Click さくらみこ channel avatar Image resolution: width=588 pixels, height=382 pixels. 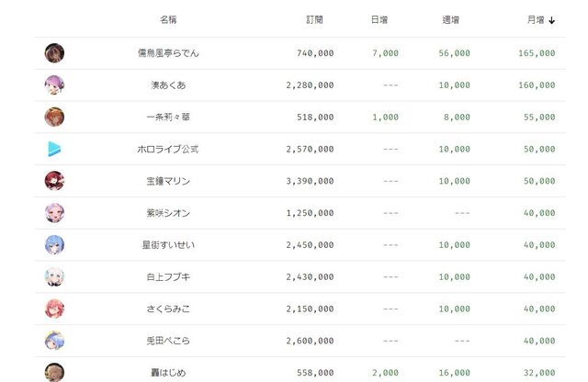pyautogui.click(x=54, y=309)
